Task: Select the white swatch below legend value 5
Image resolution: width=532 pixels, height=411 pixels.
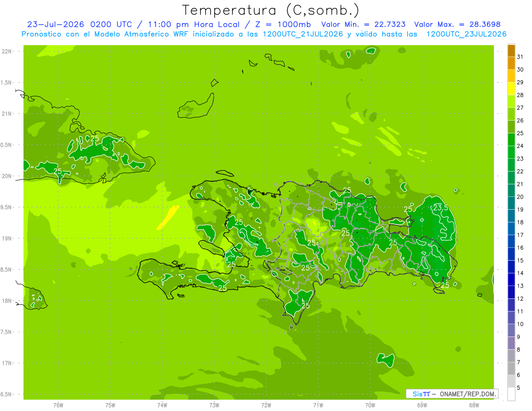Action: click(511, 394)
